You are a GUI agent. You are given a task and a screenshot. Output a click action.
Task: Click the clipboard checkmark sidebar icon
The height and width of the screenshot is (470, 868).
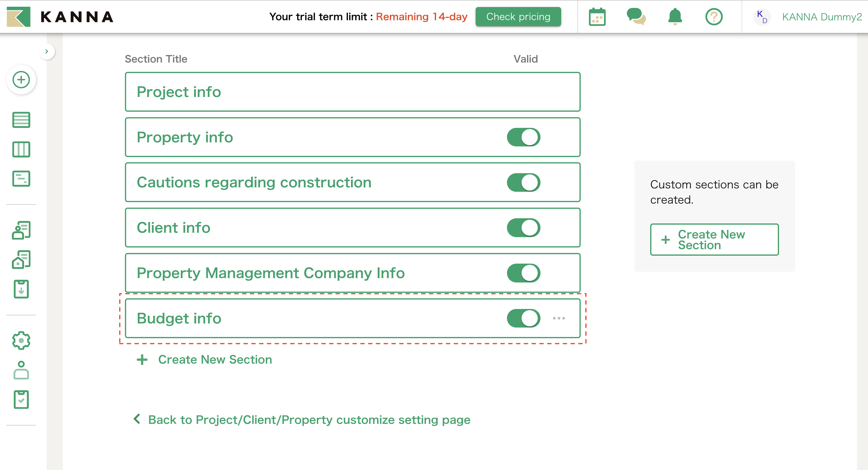click(21, 400)
